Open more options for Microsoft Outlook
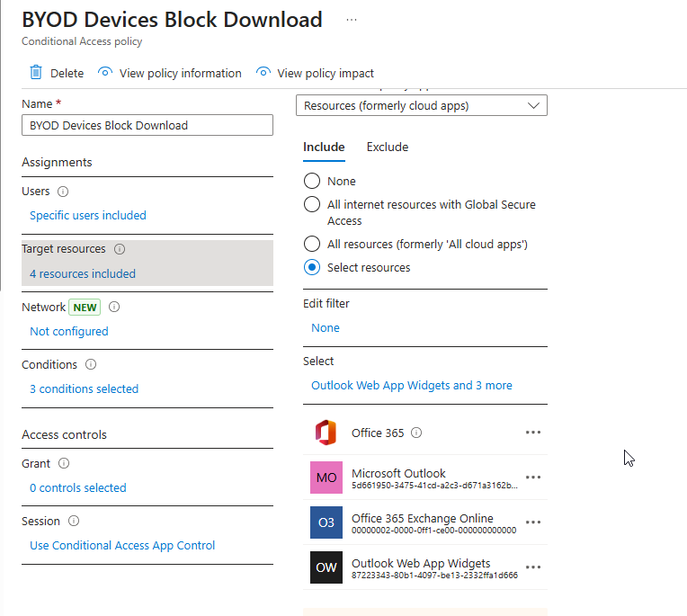Viewport: 687px width, 616px height. [533, 478]
